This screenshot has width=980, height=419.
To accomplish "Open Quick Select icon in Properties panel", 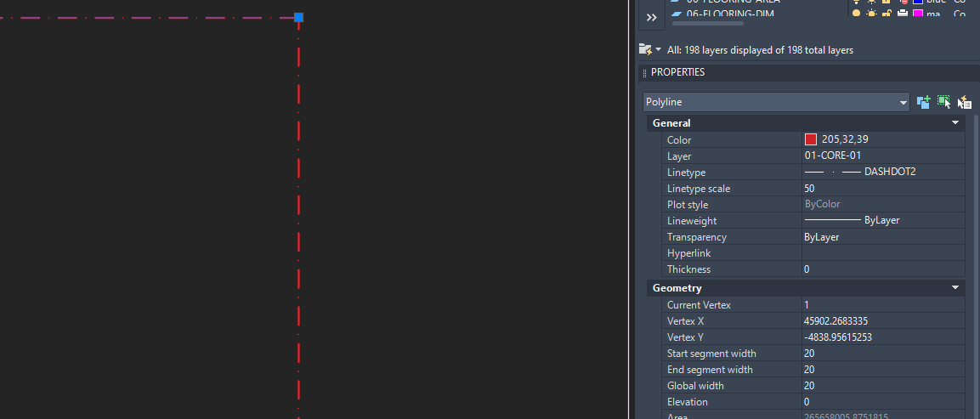I will (965, 102).
